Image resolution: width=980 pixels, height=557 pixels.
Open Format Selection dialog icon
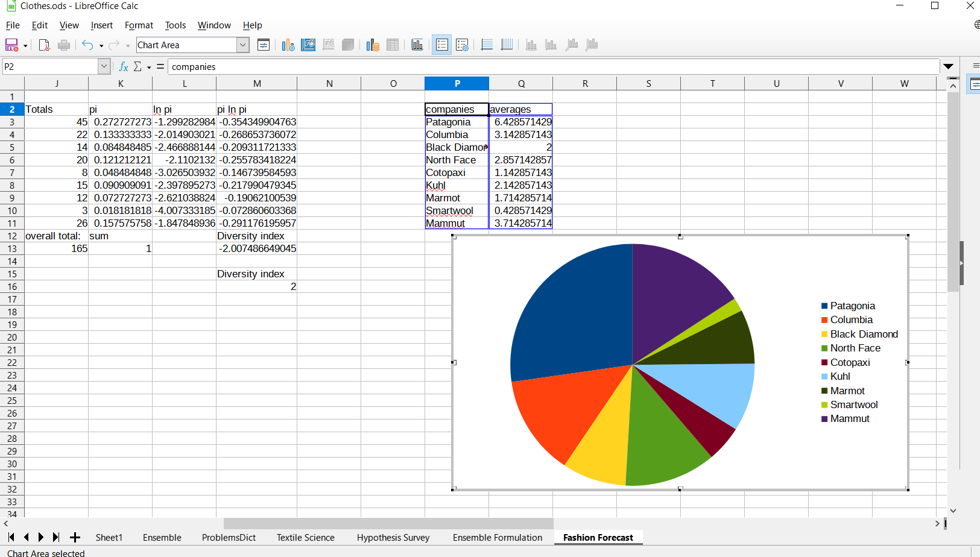(x=264, y=45)
